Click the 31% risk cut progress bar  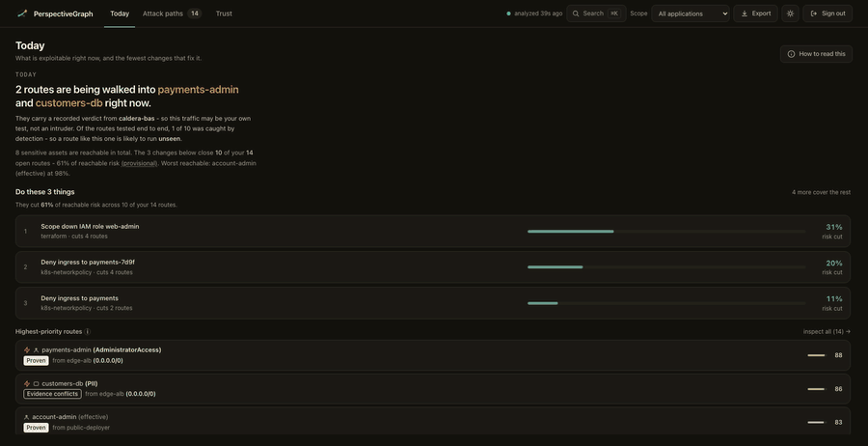[x=666, y=231]
